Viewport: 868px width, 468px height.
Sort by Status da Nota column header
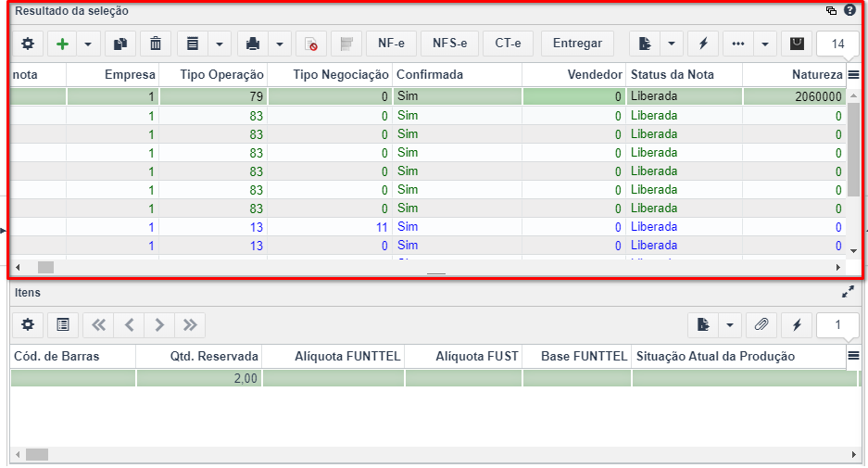(x=685, y=75)
